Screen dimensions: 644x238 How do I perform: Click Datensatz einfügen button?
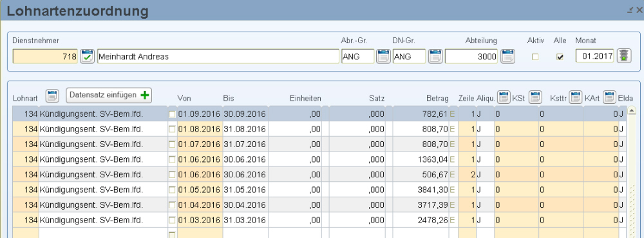[109, 95]
